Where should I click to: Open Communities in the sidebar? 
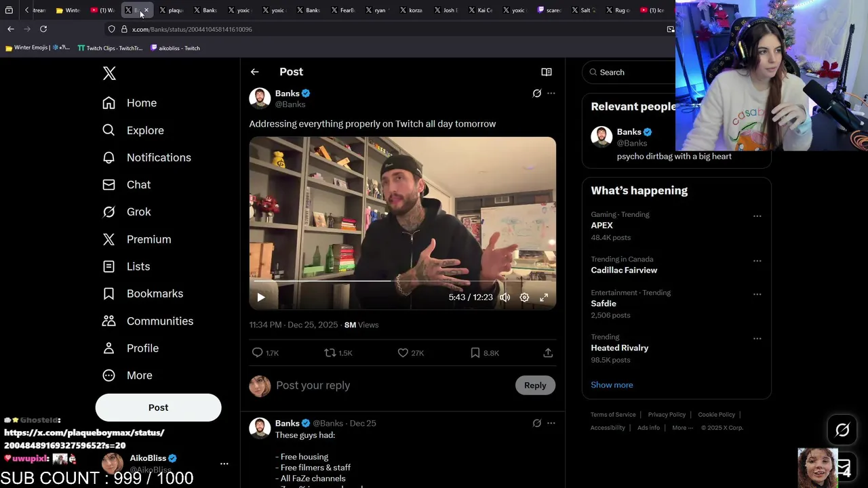[x=148, y=321]
